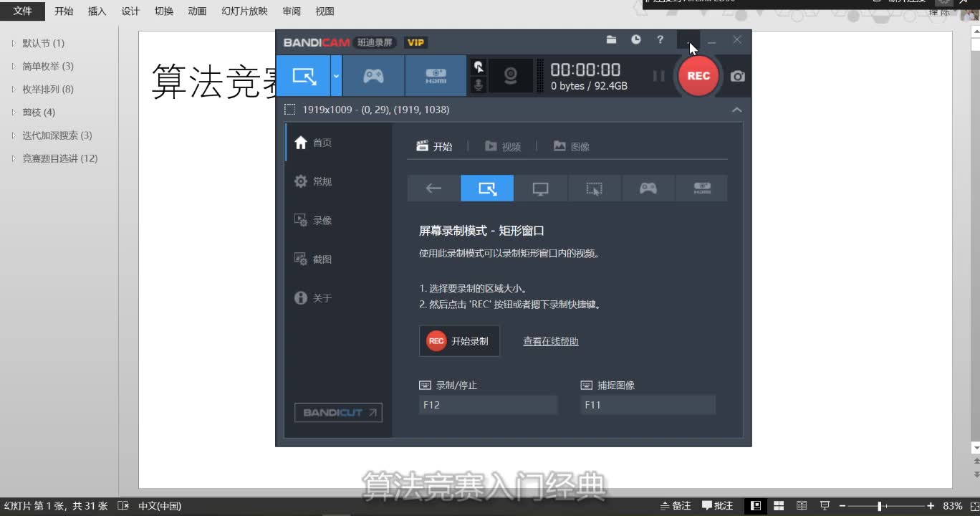Select game recording mode in top bar
The image size is (980, 516).
(x=373, y=76)
